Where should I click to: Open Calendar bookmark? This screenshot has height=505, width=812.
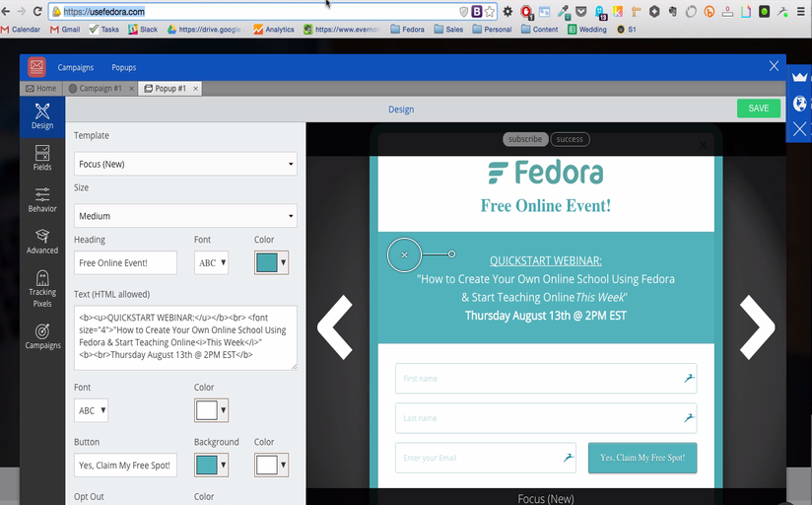point(21,30)
